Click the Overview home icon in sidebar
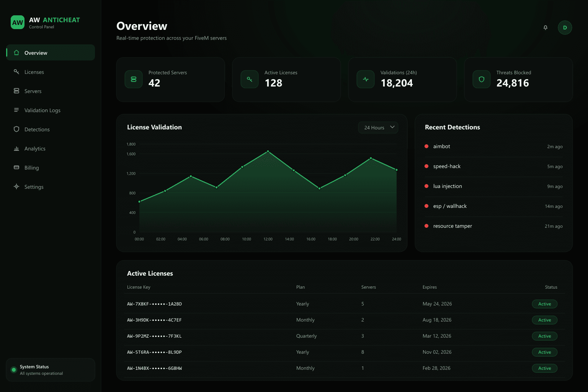This screenshot has height=392, width=588. point(16,52)
